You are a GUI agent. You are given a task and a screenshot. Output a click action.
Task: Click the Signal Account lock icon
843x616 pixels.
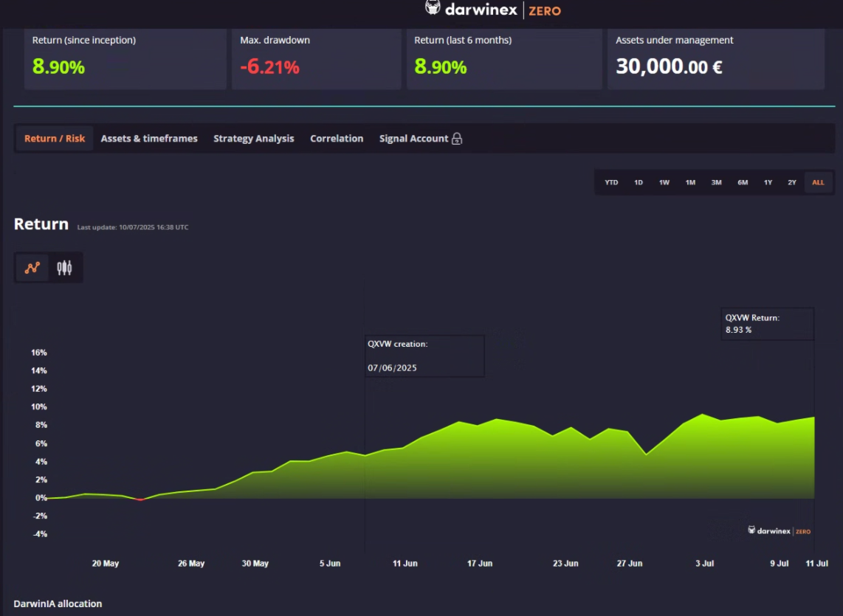[456, 139]
